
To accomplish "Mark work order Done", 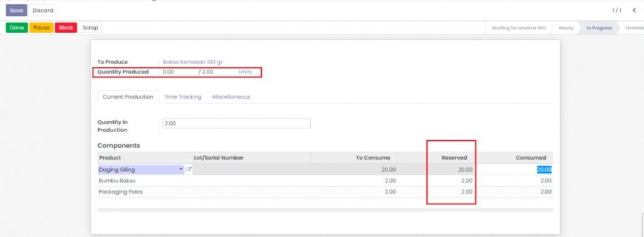I will (x=17, y=28).
